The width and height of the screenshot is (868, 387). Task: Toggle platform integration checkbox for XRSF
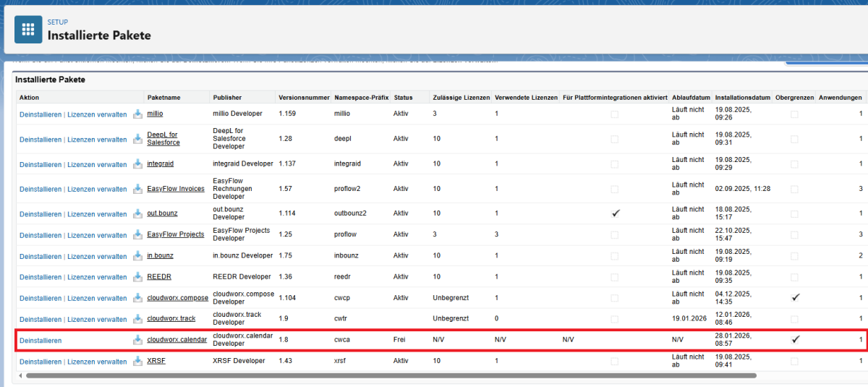[615, 361]
